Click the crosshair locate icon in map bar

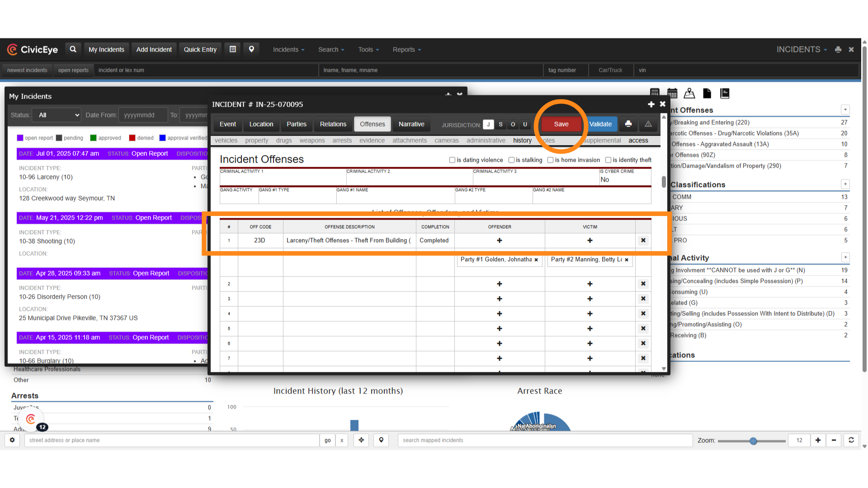click(361, 440)
